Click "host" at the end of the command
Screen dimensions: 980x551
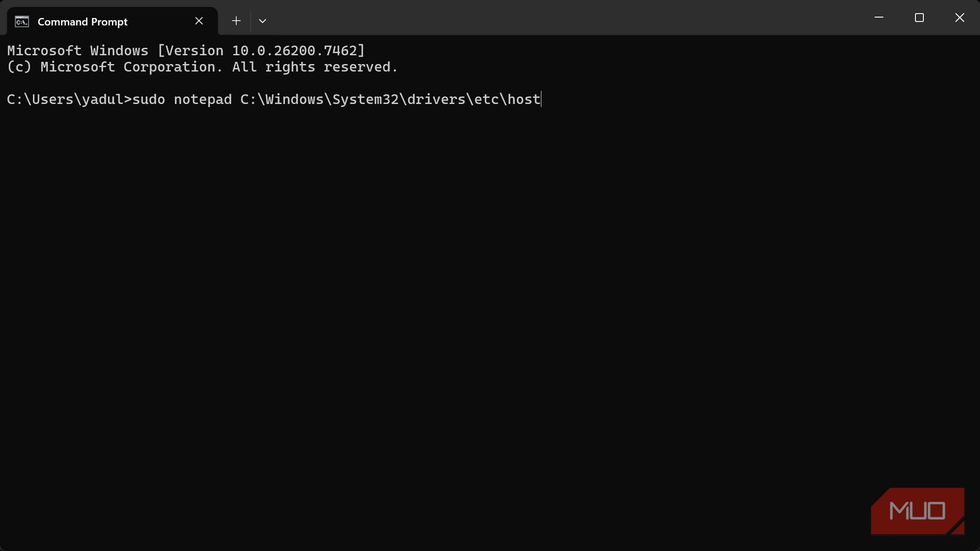click(x=524, y=100)
